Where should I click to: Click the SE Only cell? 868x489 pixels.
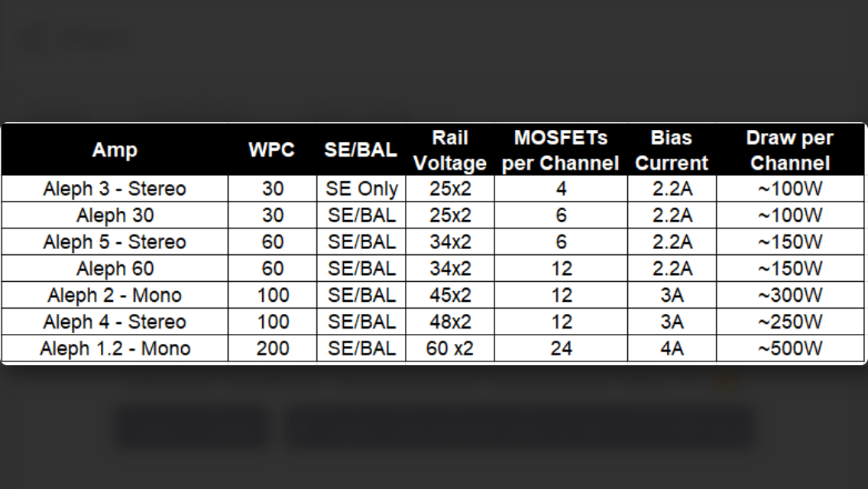[361, 189]
